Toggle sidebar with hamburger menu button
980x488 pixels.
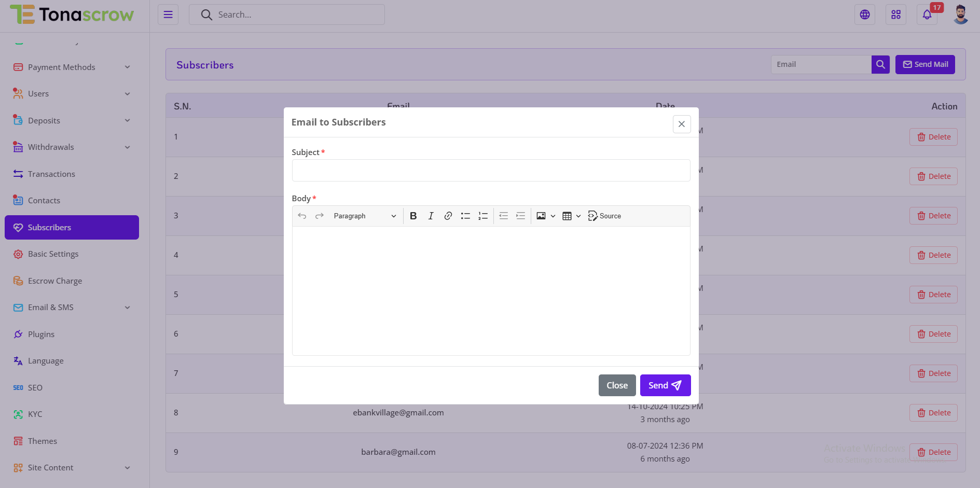tap(168, 15)
